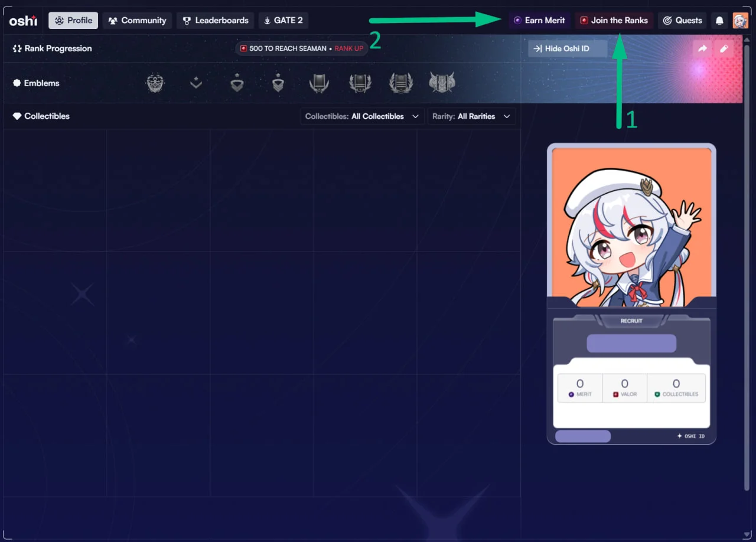Click the RANK UP link
756x542 pixels.
coord(349,48)
